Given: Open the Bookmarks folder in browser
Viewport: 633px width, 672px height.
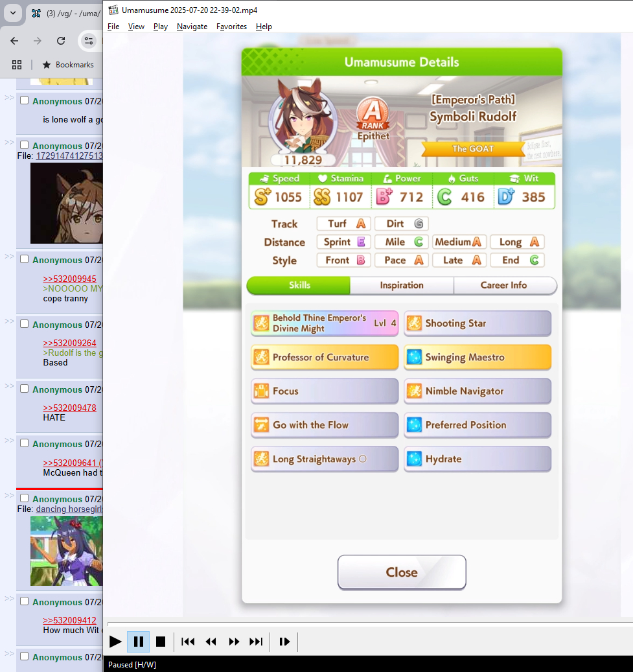Looking at the screenshot, I should coord(68,65).
